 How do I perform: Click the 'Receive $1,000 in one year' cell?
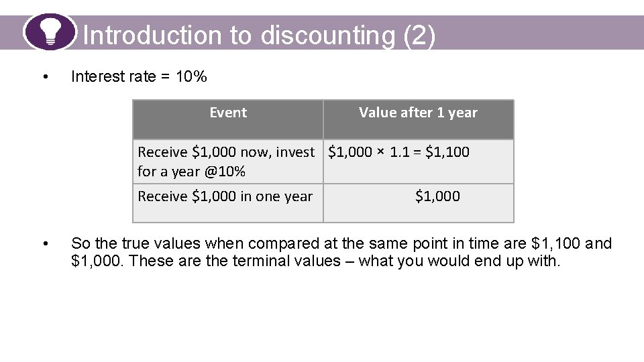tap(228, 203)
